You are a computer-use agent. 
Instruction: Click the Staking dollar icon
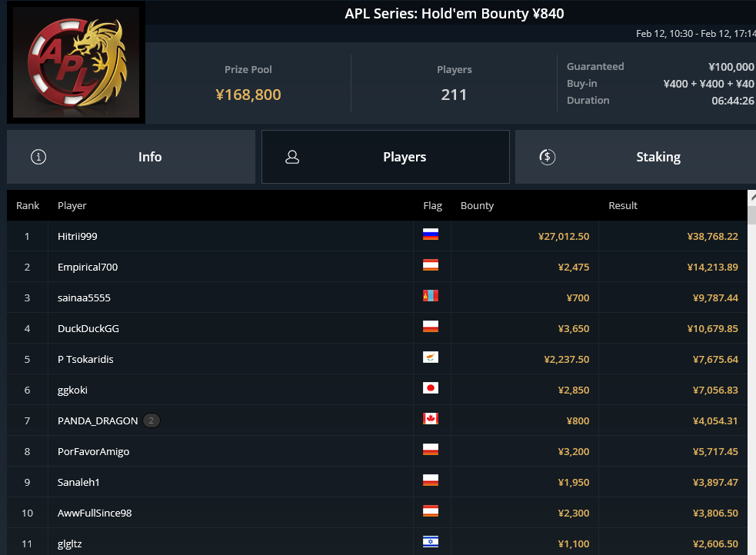(548, 157)
